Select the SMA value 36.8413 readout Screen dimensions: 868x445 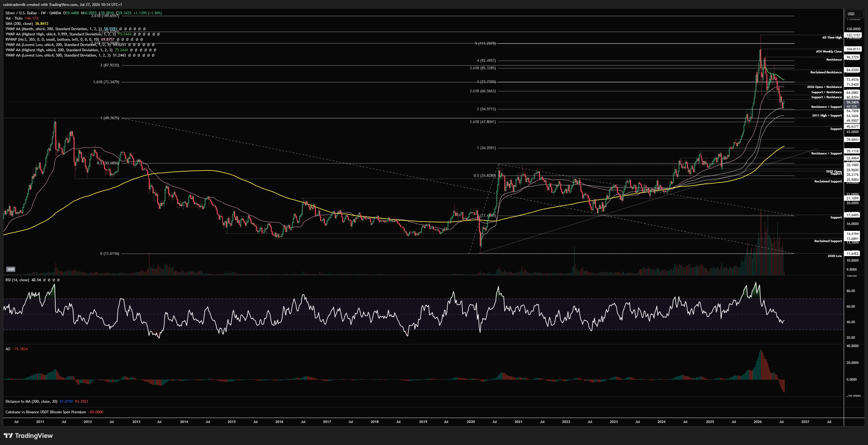point(42,24)
